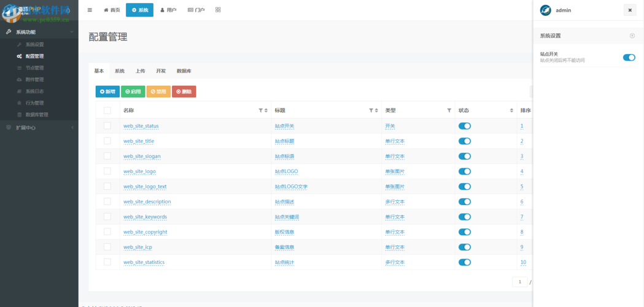Open the web_site_copyright name link
Image resolution: width=644 pixels, height=307 pixels.
tap(145, 232)
